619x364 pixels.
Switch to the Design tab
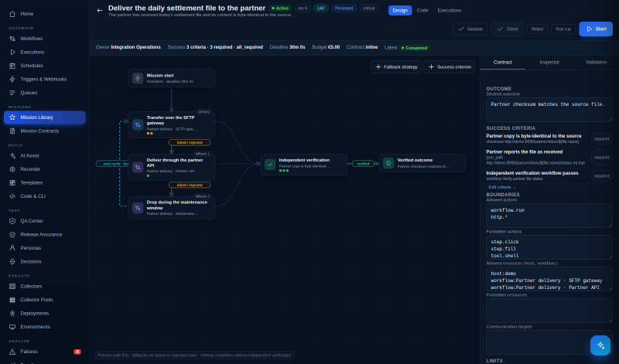click(x=400, y=11)
